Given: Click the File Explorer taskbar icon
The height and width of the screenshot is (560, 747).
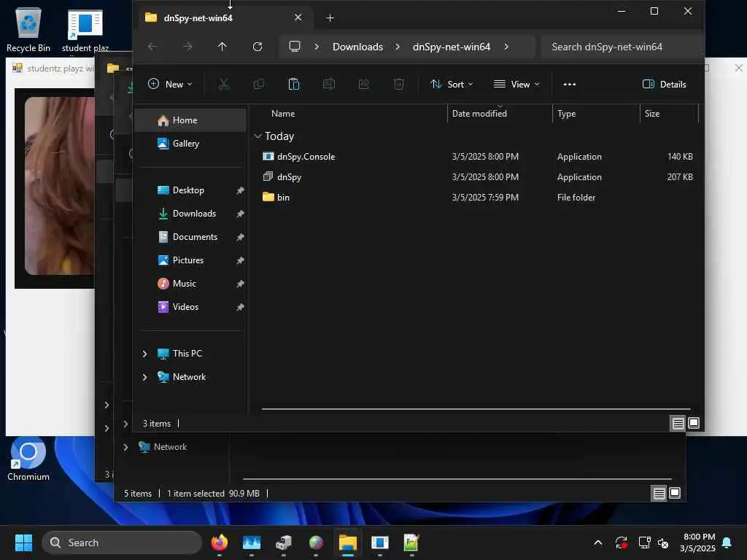Looking at the screenshot, I should [348, 542].
